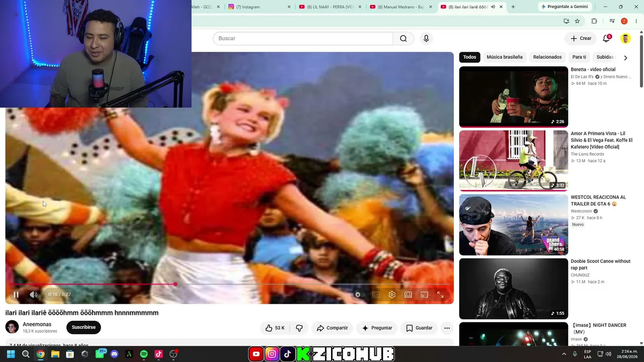
Task: Open the Aneemonas channel name link
Action: (37, 324)
